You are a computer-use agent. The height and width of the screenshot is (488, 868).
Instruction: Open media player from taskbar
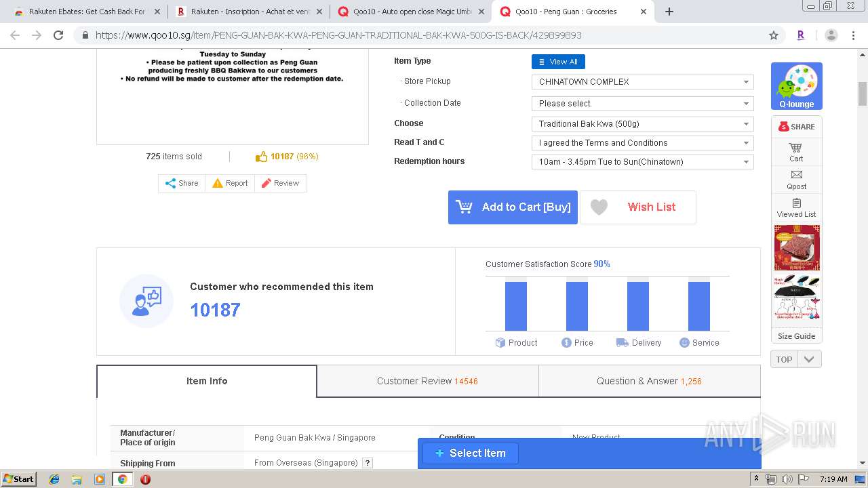pyautogui.click(x=100, y=479)
